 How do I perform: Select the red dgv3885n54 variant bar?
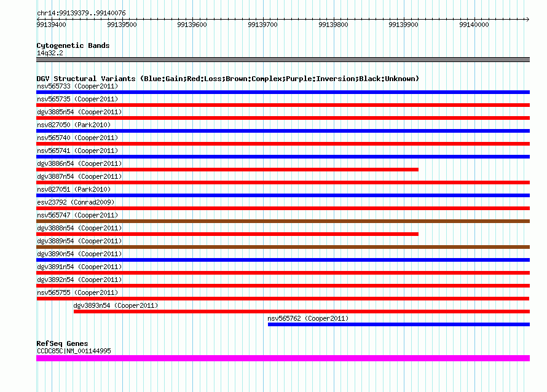tap(283, 118)
